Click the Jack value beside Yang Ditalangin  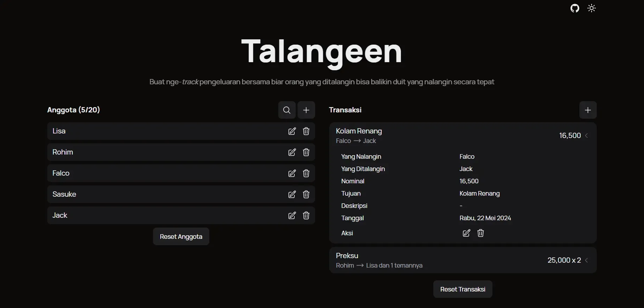pos(466,169)
